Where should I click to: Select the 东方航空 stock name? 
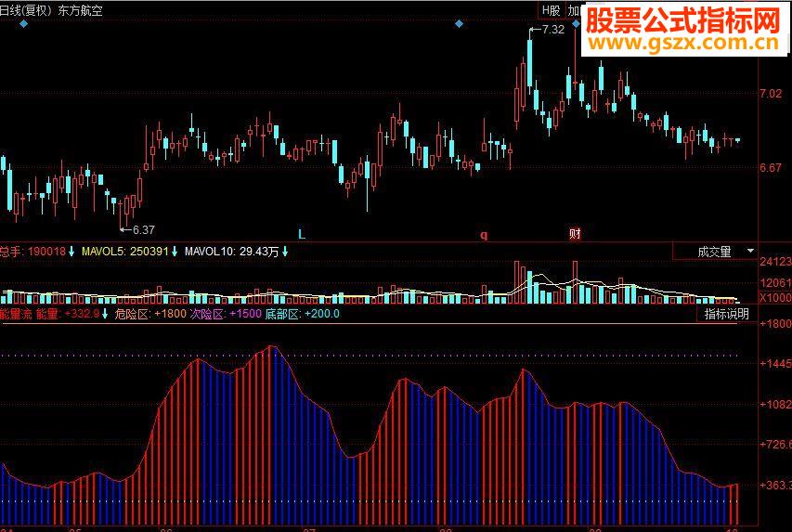[x=80, y=10]
